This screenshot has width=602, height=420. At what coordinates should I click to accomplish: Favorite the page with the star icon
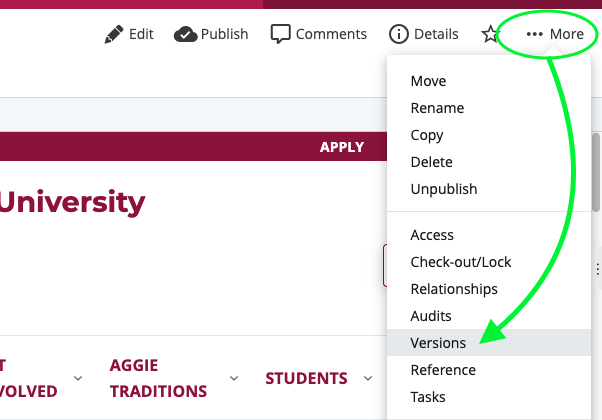(x=490, y=34)
